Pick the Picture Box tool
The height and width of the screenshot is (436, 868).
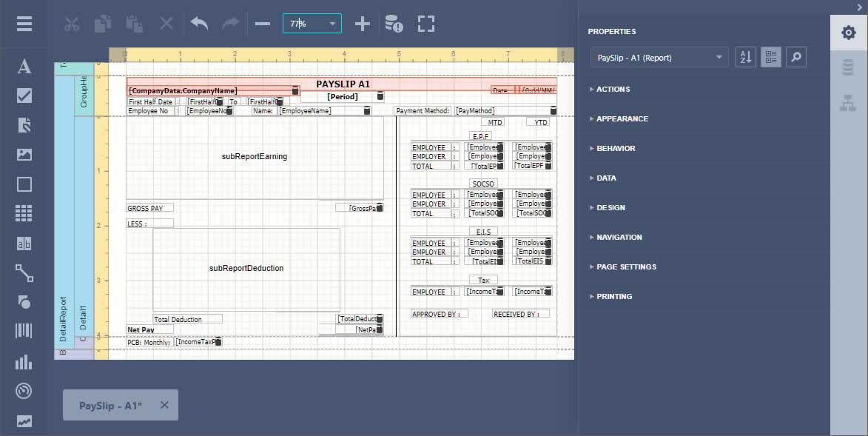tap(24, 154)
